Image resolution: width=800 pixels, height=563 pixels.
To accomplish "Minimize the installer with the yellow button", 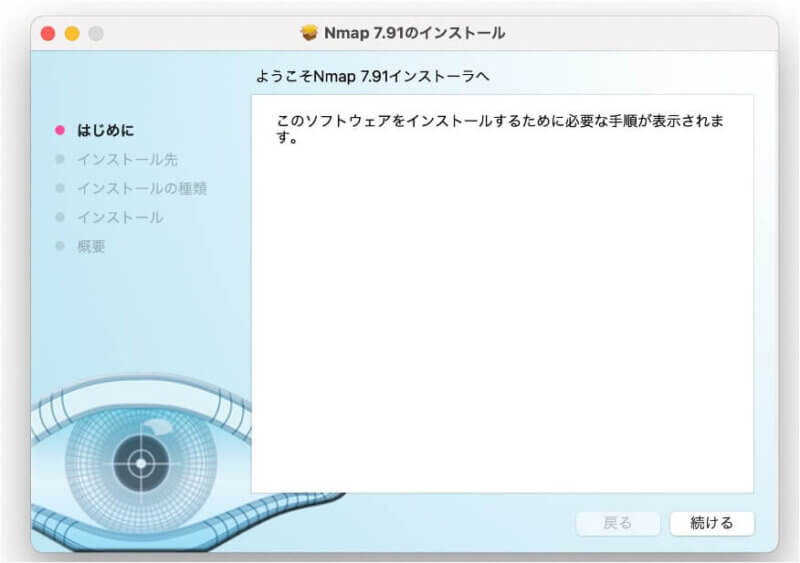I will 72,34.
